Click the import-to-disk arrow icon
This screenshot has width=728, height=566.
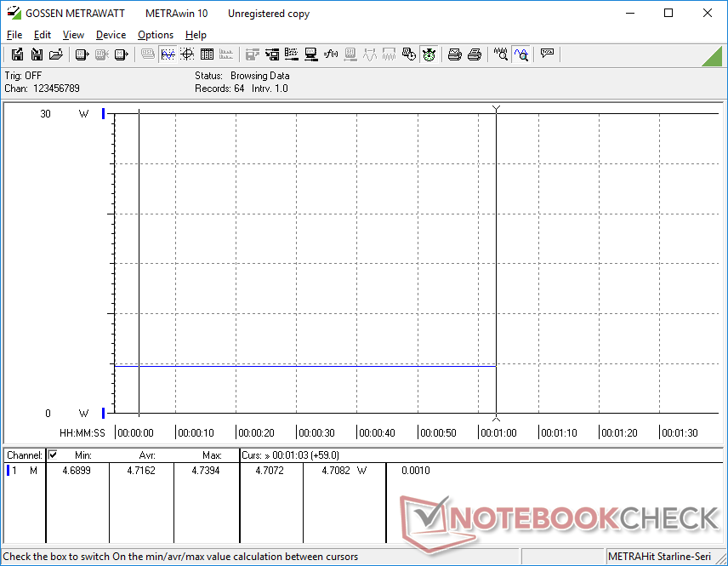coord(272,54)
